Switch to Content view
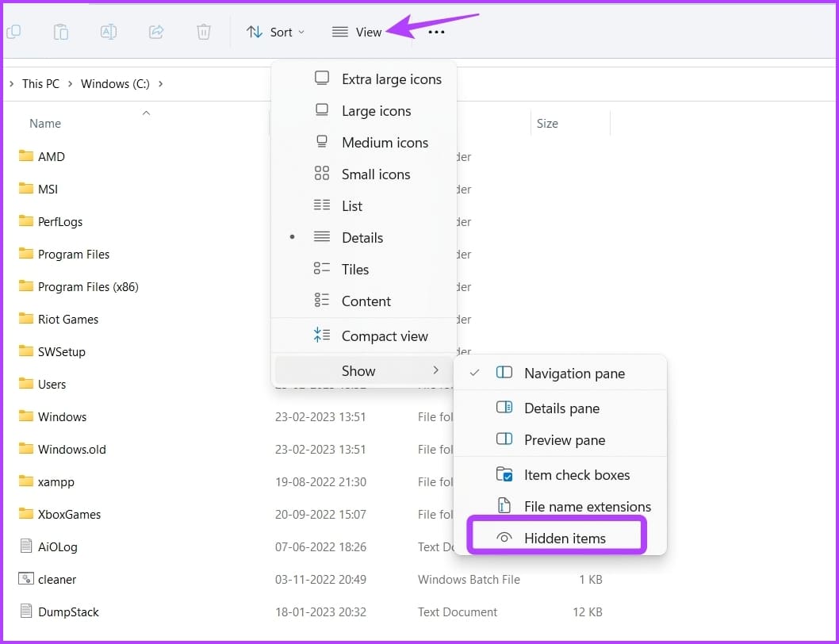Screen dimensions: 839x644 click(364, 301)
